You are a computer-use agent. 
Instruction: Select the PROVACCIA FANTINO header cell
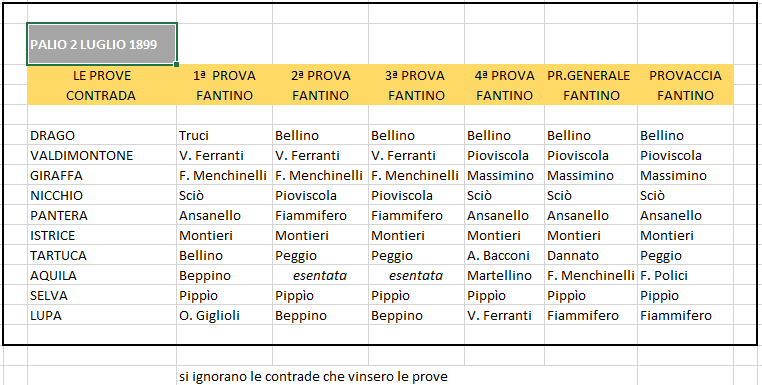point(685,85)
